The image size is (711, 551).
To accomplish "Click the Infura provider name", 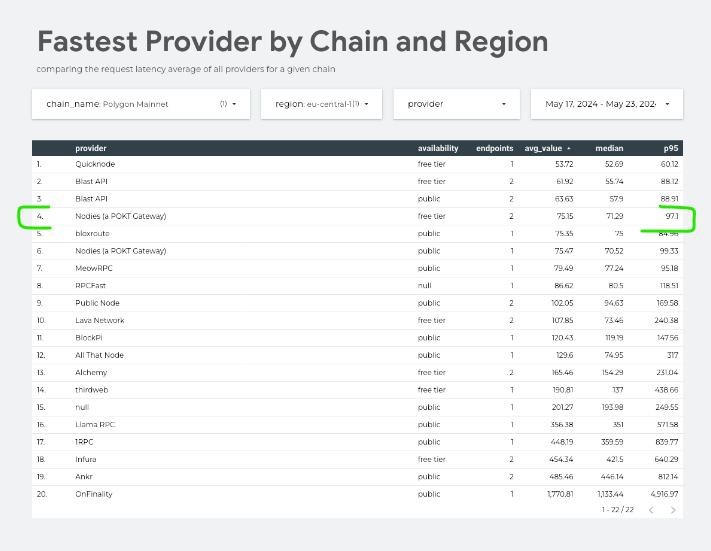I will 86,459.
